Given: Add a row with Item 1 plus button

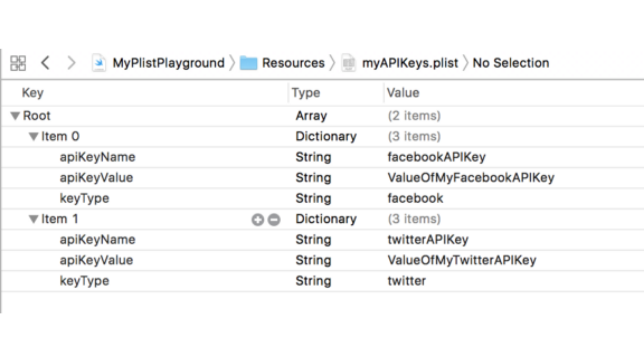Looking at the screenshot, I should point(258,220).
